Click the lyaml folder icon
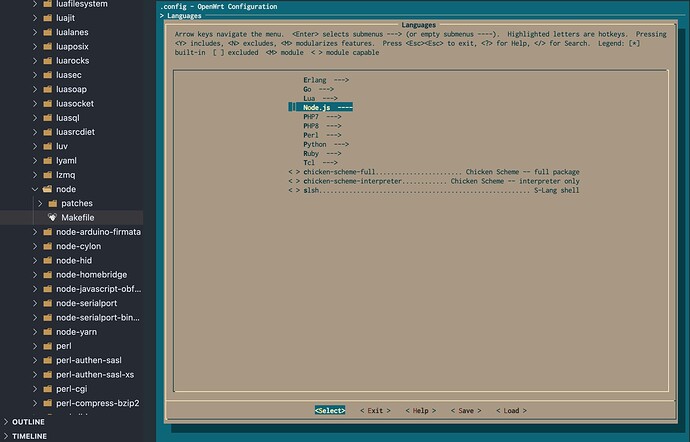The width and height of the screenshot is (690, 442). click(x=48, y=161)
